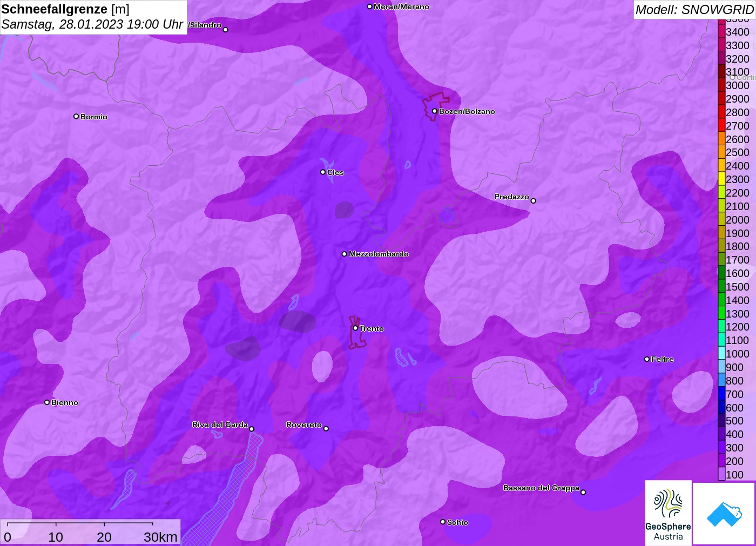The image size is (756, 546).
Task: Click the Bassano del Grappa marker
Action: point(583,492)
